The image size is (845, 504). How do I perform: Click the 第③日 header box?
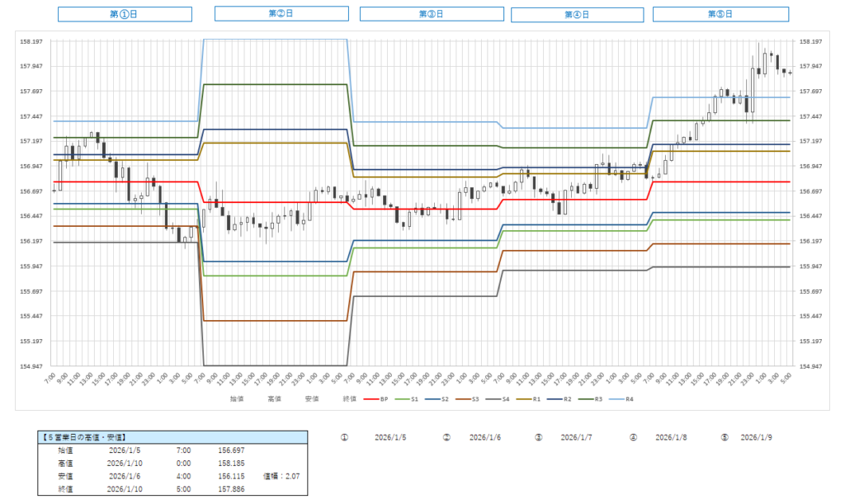pos(431,14)
